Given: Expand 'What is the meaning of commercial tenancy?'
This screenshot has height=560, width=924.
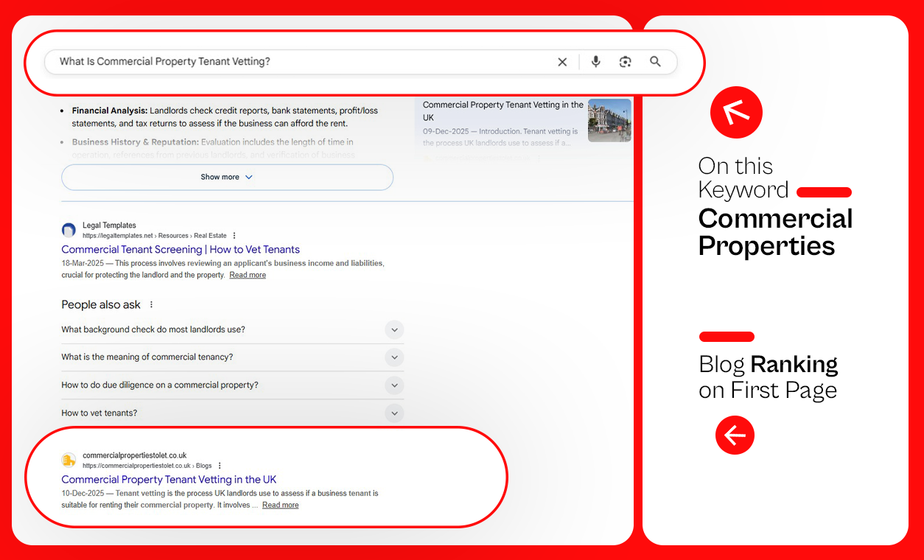Looking at the screenshot, I should (x=394, y=357).
